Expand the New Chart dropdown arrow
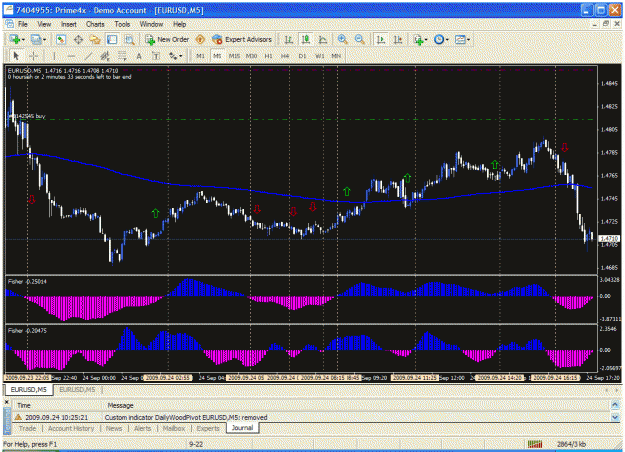The image size is (625, 452). (x=23, y=40)
